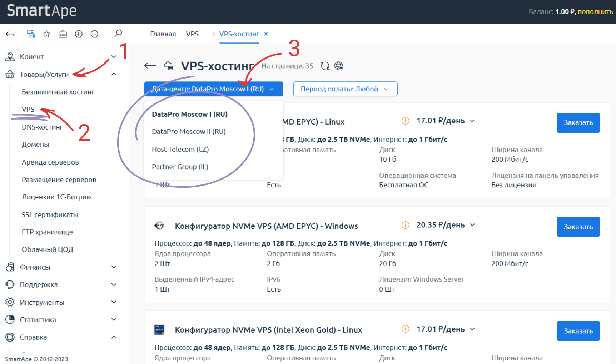Image resolution: width=616 pixels, height=364 pixels.
Task: Open FTP хранилище in the sidebar
Action: pos(47,232)
